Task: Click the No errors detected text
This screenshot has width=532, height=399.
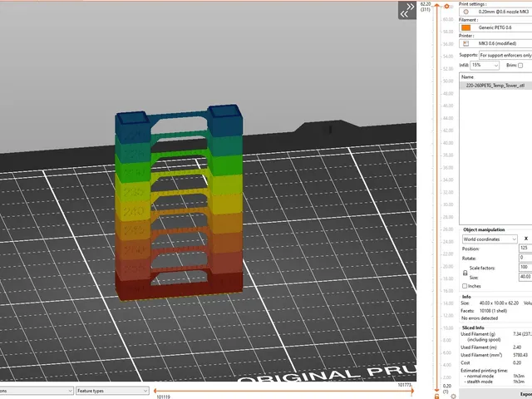Action: (x=480, y=318)
